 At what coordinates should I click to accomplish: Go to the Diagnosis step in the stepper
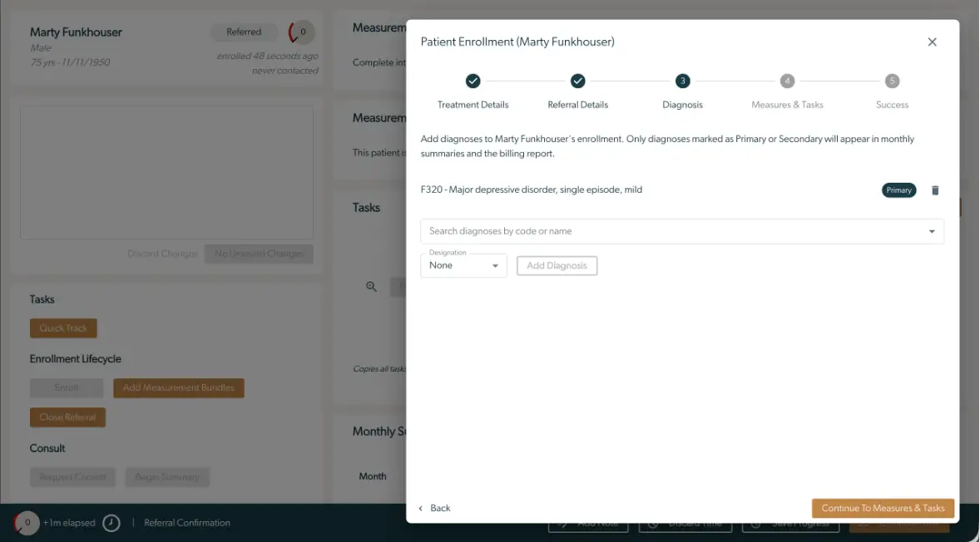tap(682, 81)
